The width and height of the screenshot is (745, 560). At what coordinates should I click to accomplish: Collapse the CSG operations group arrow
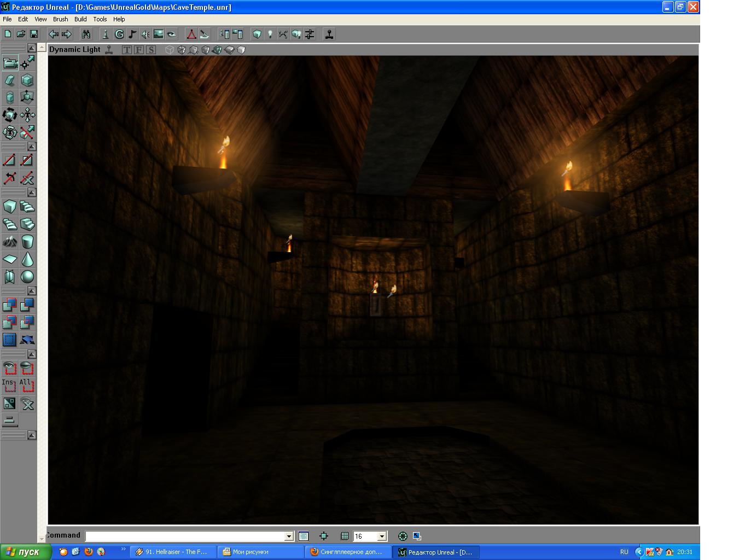pyautogui.click(x=32, y=290)
